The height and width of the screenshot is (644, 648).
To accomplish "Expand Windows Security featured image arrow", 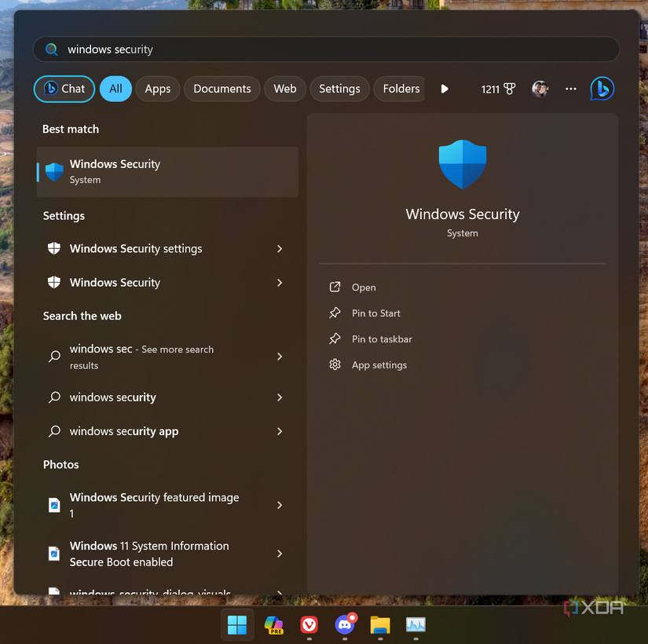I will pos(280,505).
